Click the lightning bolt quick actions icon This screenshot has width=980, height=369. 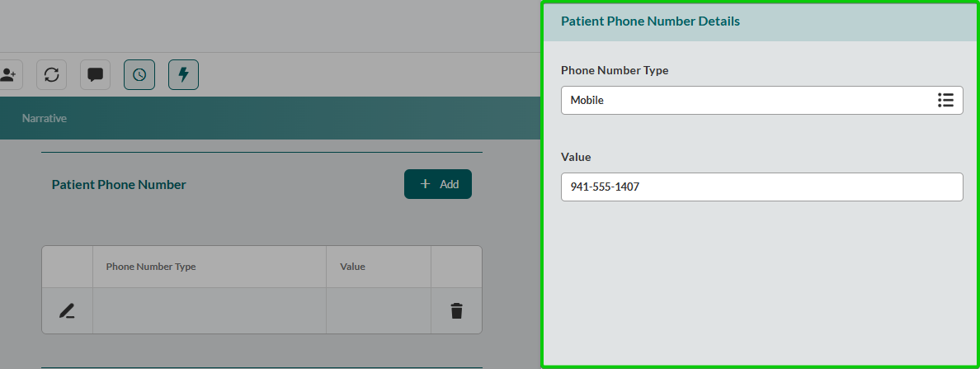click(x=183, y=74)
